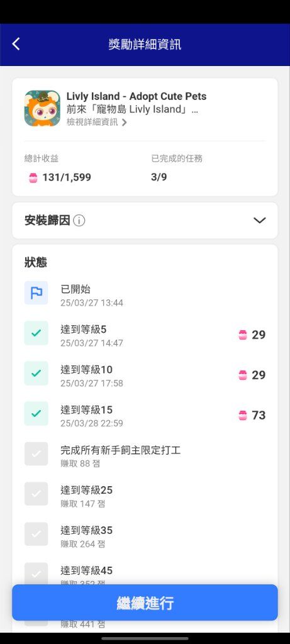290x644 pixels.
Task: Tap the 獎勵詳細資訊 header title
Action: [x=145, y=44]
